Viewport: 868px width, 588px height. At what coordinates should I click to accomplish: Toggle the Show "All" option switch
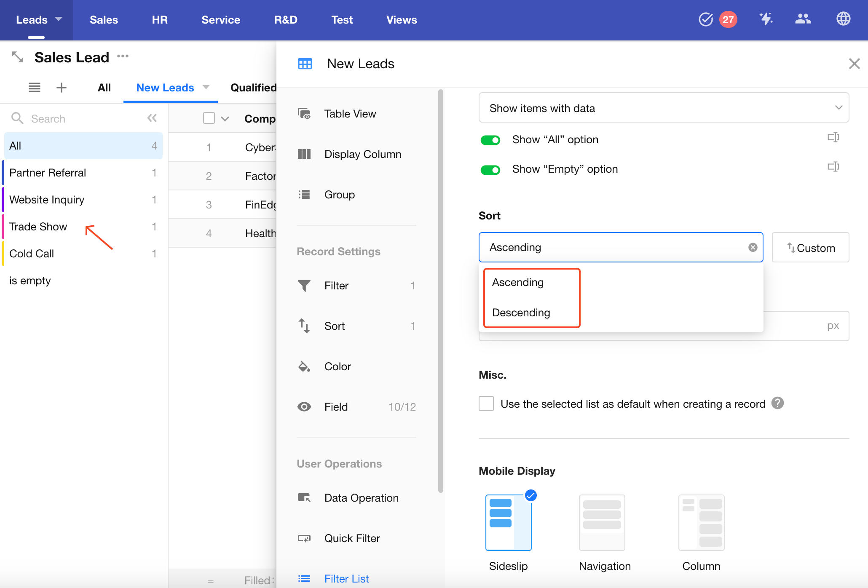point(490,140)
